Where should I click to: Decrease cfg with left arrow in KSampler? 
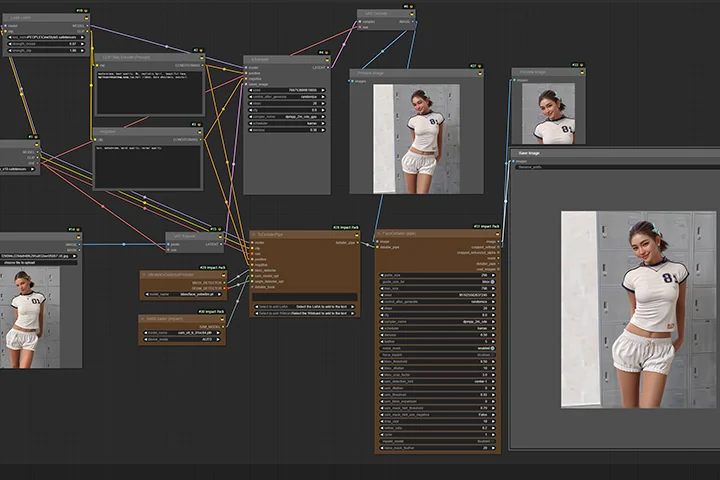click(x=251, y=110)
